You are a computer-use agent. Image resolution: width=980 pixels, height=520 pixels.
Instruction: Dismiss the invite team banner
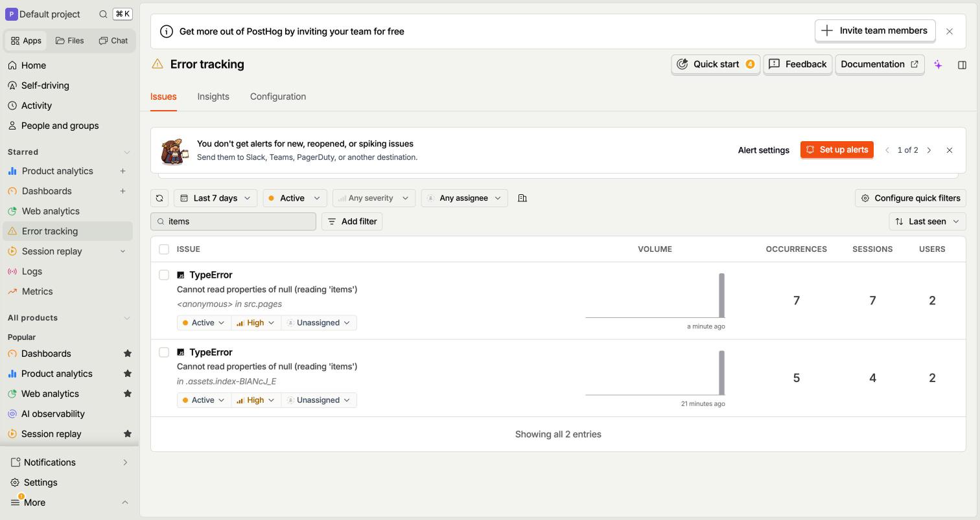[x=950, y=31]
